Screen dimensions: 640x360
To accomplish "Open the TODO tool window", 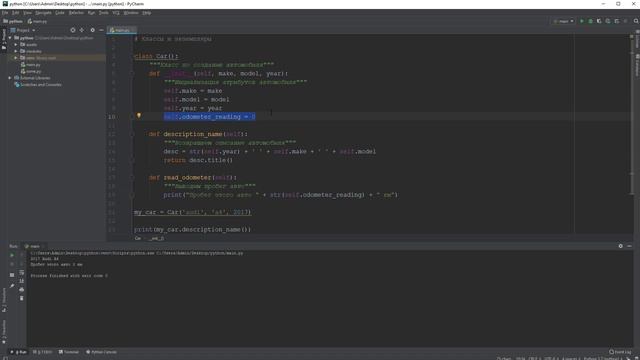I will pyautogui.click(x=43, y=352).
